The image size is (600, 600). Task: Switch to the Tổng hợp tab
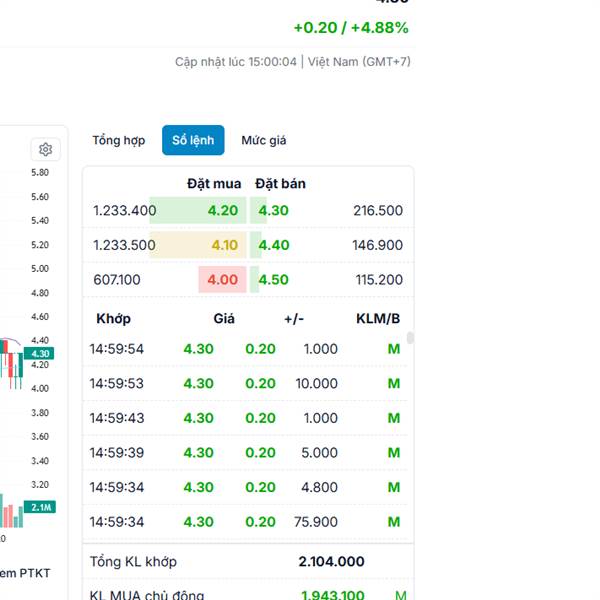[x=119, y=140]
